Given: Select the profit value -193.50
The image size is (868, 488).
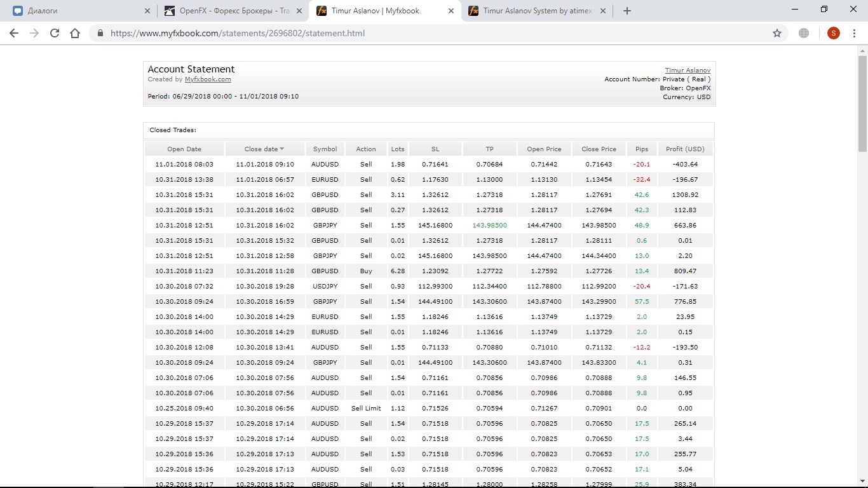Looking at the screenshot, I should tap(685, 348).
